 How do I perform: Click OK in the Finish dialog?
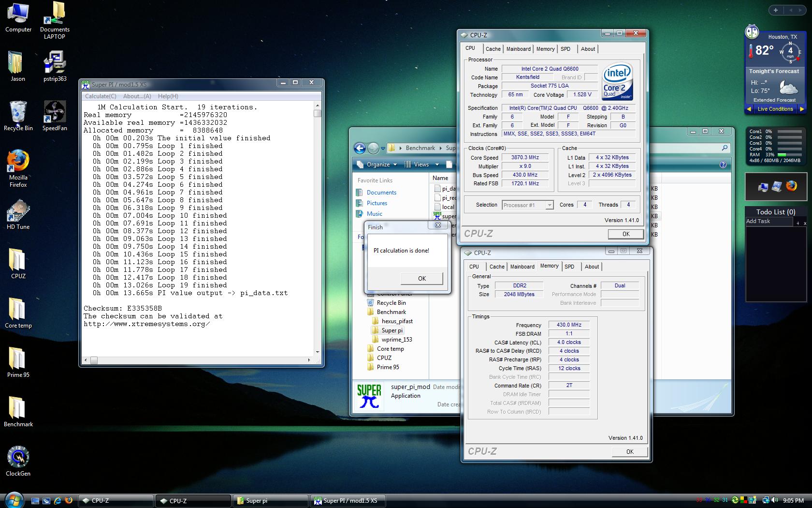coord(422,278)
